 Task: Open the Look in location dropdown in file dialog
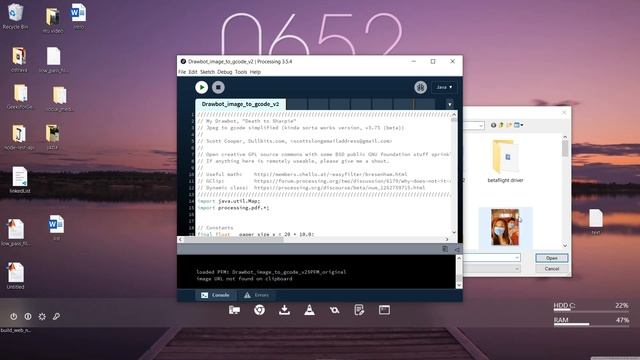click(481, 125)
